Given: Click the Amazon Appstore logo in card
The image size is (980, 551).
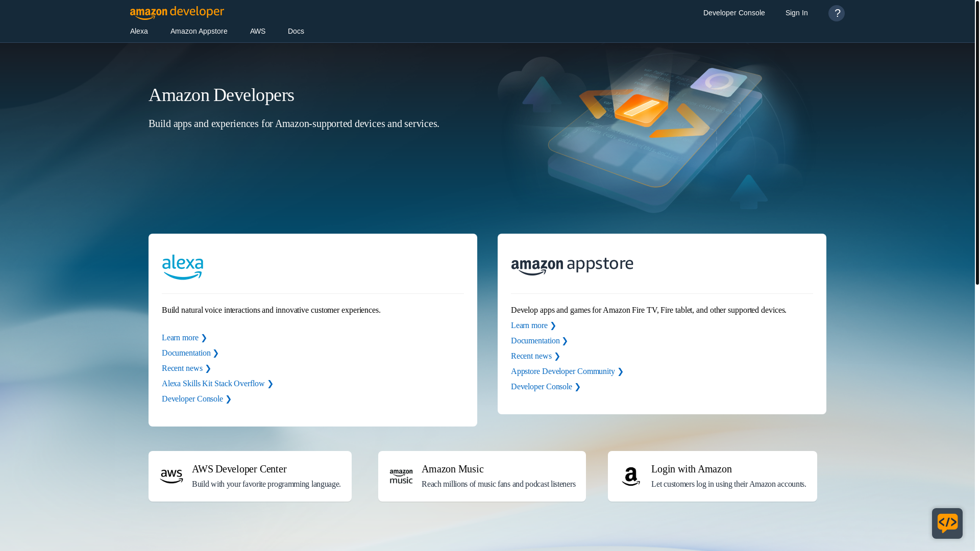Looking at the screenshot, I should [x=572, y=266].
